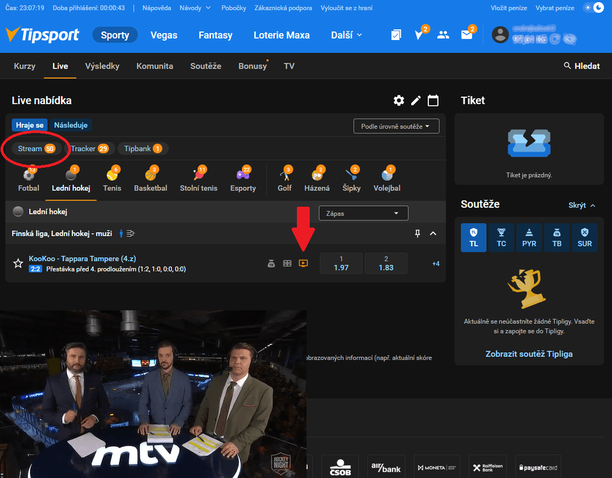Open the Loterie Maxa tab
612x478 pixels.
point(281,35)
